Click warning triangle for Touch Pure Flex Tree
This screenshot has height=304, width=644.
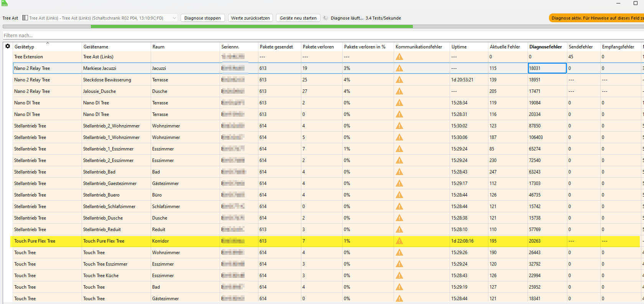[x=399, y=241]
